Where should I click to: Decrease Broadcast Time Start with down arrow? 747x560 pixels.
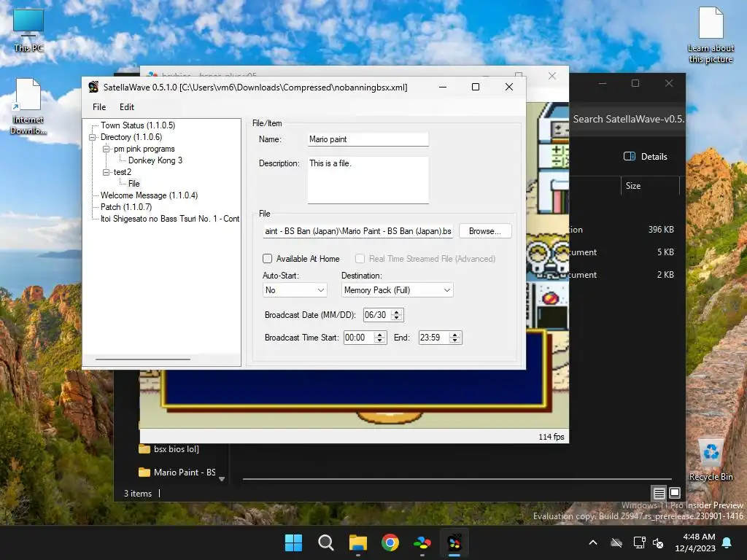[x=379, y=341]
